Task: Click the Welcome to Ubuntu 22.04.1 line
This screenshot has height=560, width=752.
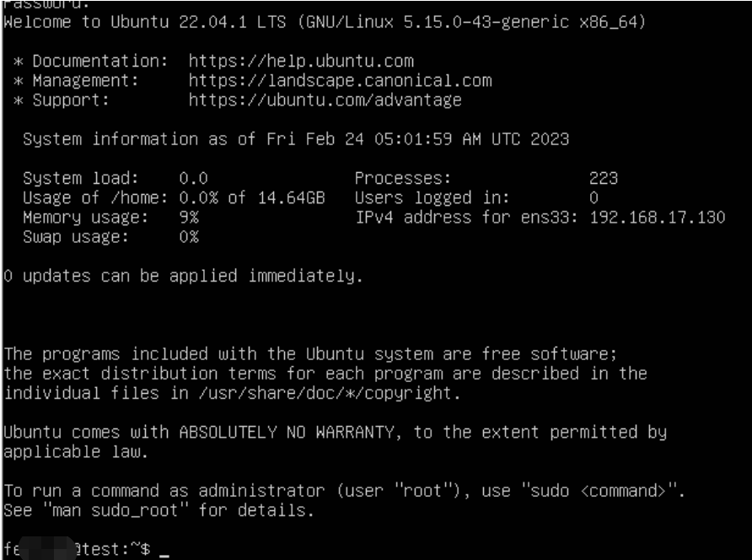Action: click(325, 23)
